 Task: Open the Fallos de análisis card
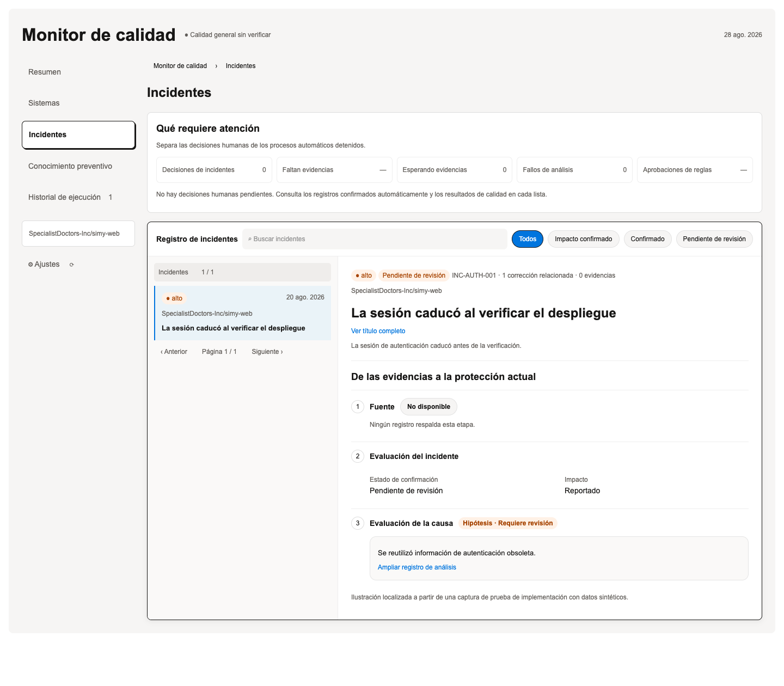tap(574, 170)
